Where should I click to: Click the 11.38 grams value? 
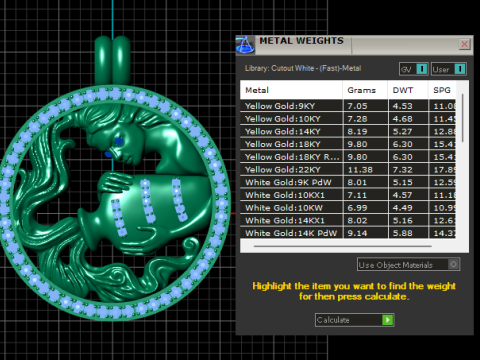360,170
